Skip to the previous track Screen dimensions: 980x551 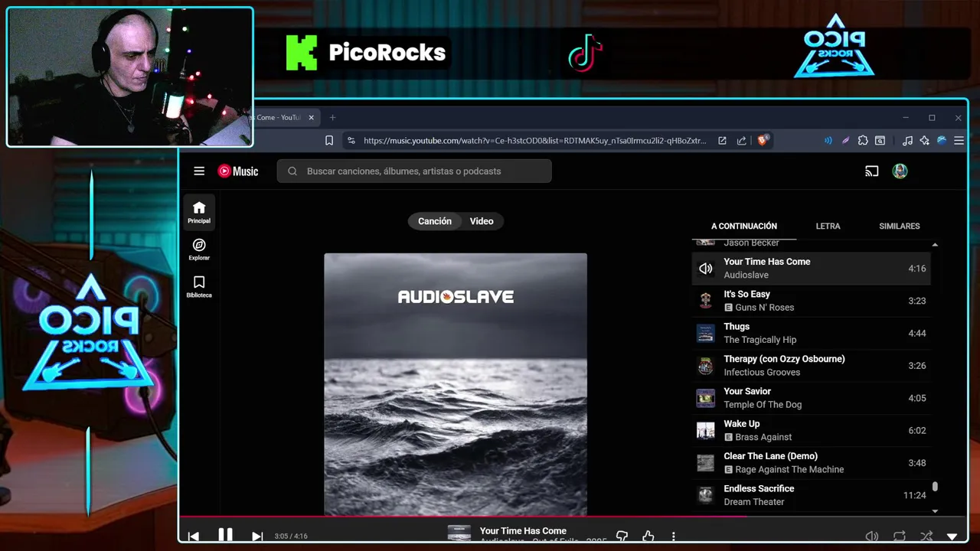(x=194, y=536)
